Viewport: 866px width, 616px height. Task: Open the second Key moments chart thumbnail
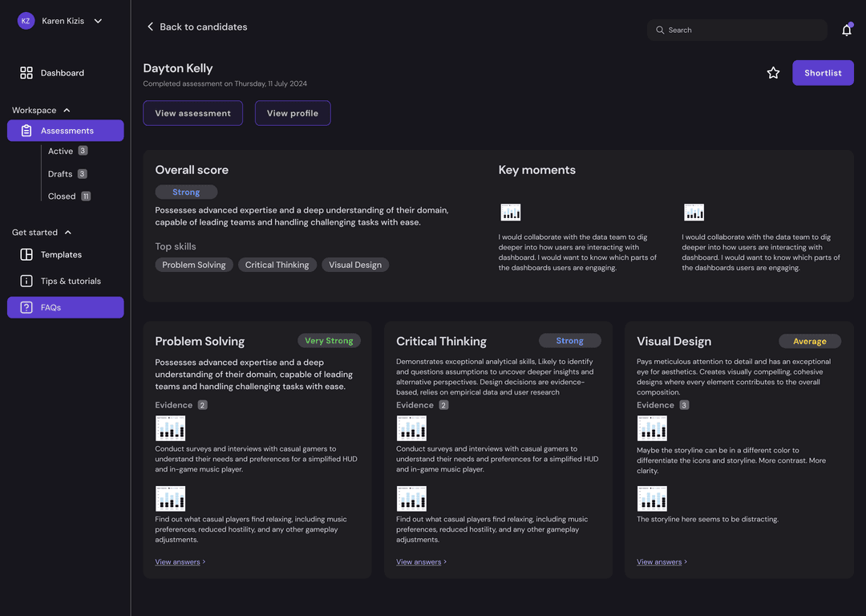(x=694, y=212)
